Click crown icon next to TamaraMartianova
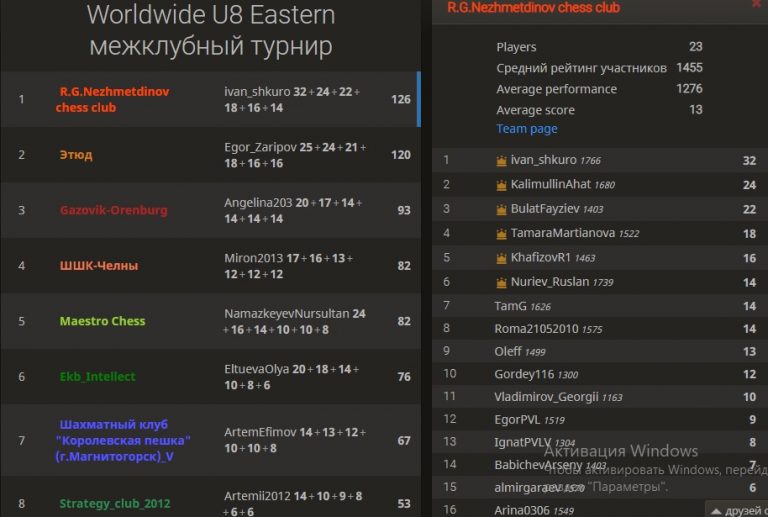 [x=502, y=234]
